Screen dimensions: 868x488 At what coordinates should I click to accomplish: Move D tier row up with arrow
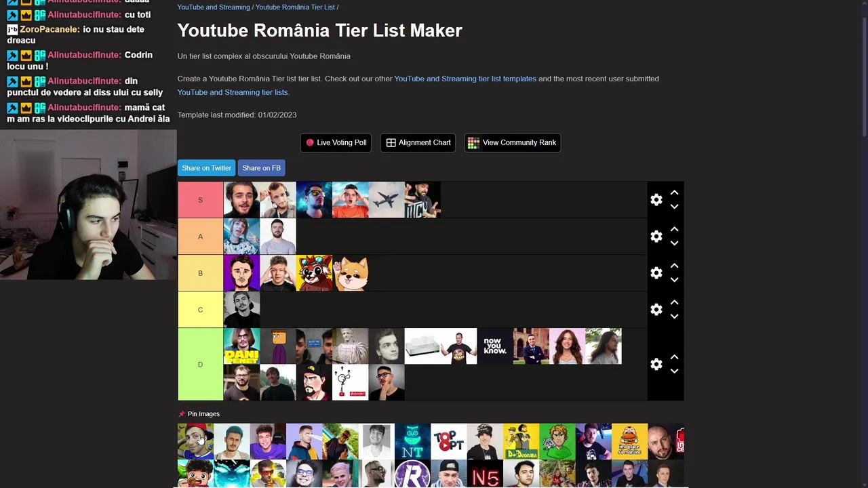674,357
